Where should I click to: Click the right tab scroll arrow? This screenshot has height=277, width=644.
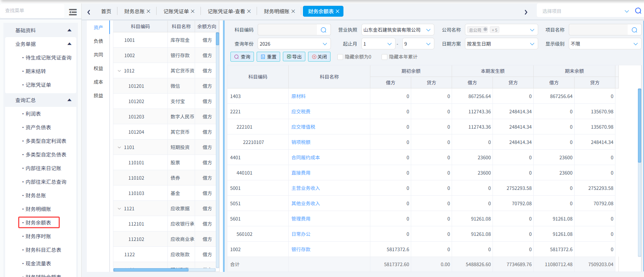coord(526,12)
